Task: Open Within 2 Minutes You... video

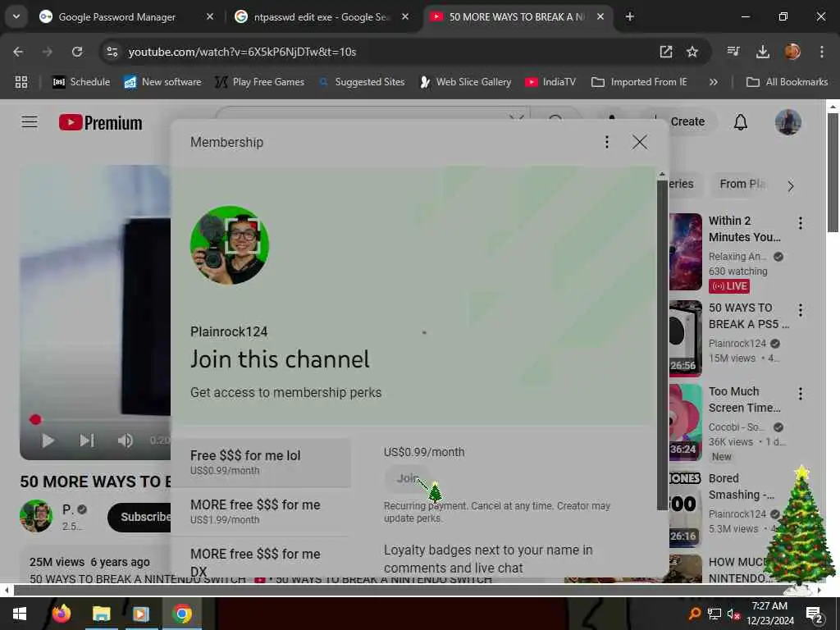Action: [x=744, y=229]
